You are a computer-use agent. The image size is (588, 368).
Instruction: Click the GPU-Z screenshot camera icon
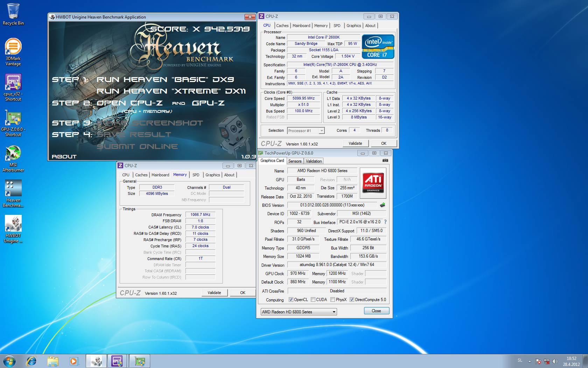coord(385,161)
